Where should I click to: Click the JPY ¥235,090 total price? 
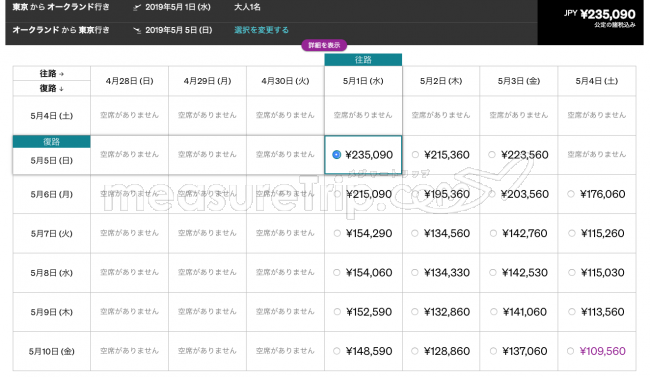click(599, 15)
